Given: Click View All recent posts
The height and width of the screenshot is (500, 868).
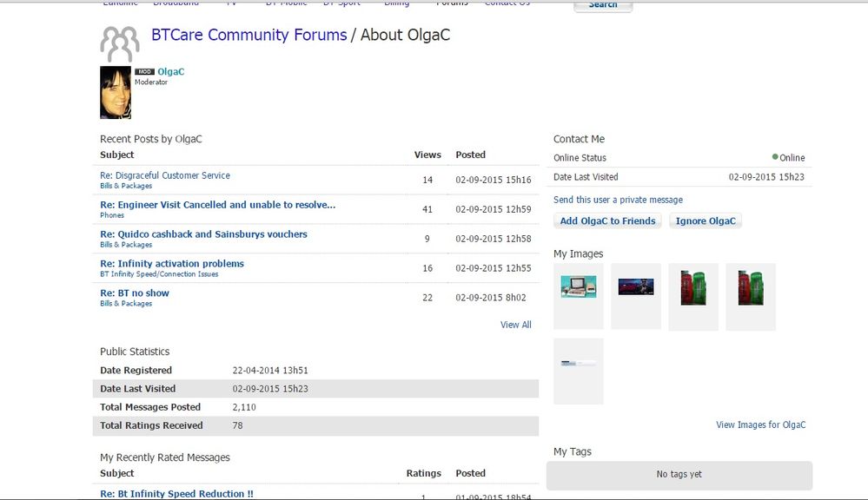Looking at the screenshot, I should (x=515, y=325).
